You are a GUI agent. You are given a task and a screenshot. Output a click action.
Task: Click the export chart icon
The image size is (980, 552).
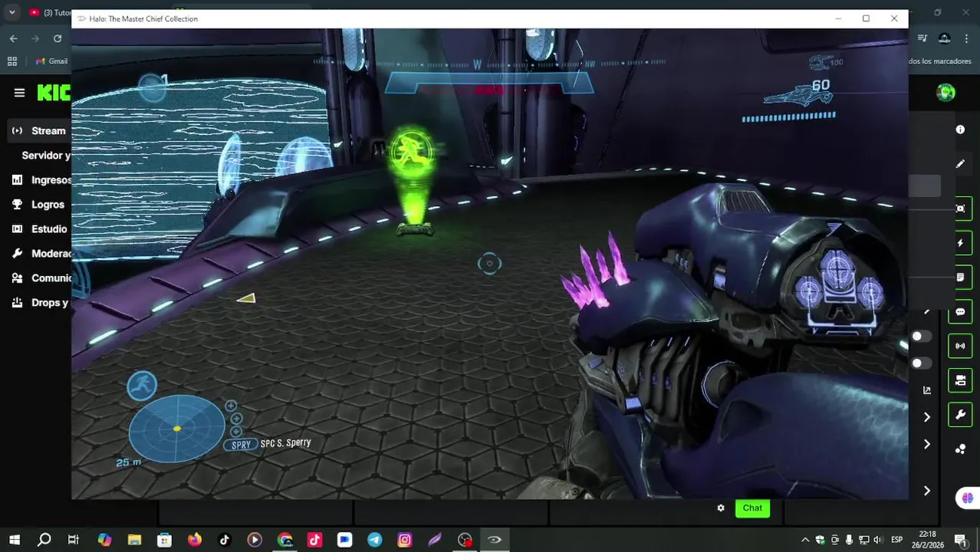click(x=926, y=389)
